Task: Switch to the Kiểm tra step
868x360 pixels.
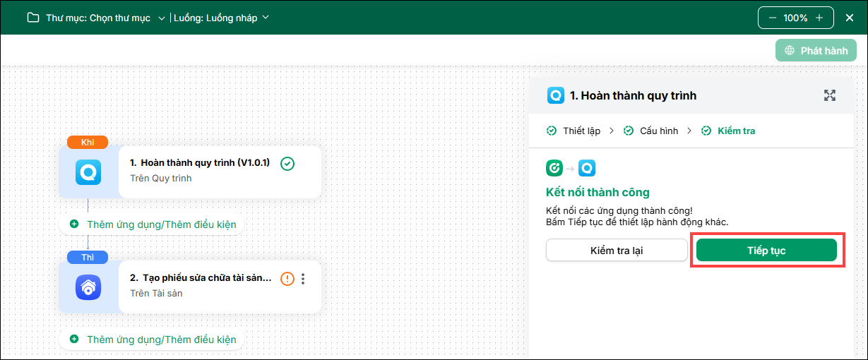Action: pyautogui.click(x=737, y=131)
